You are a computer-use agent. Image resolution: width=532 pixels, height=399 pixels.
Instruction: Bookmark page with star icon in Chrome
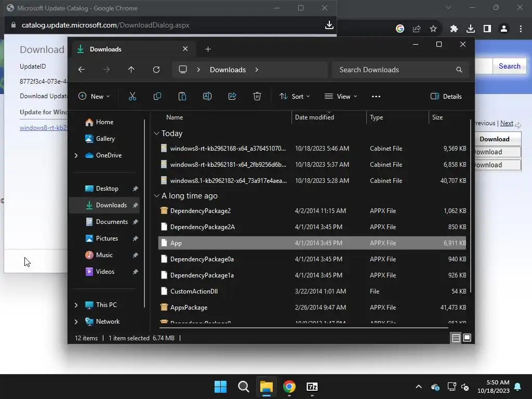[433, 29]
